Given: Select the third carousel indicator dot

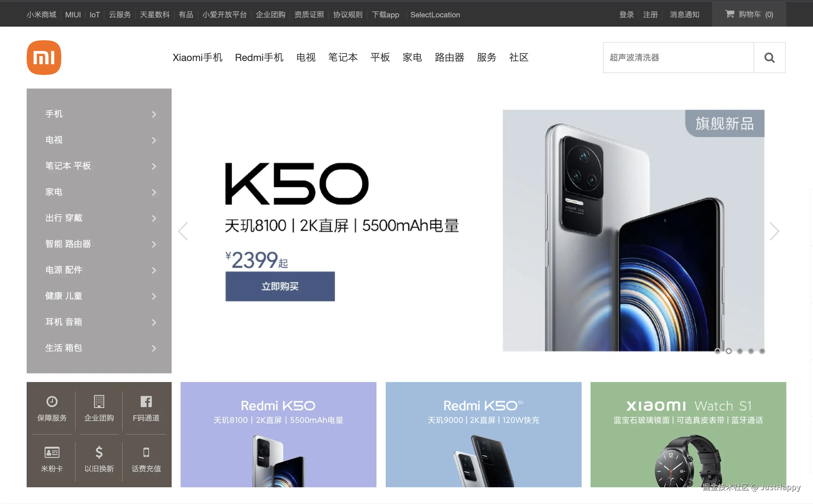Looking at the screenshot, I should (739, 351).
